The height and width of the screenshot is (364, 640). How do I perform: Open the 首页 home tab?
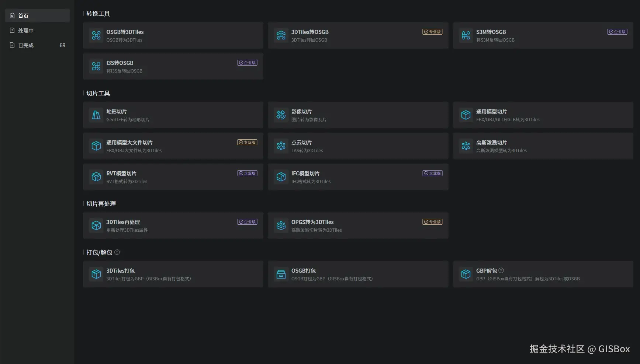click(x=37, y=15)
